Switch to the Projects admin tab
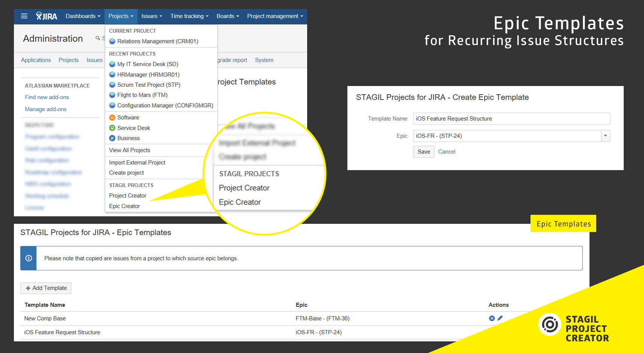This screenshot has height=353, width=644. [69, 60]
